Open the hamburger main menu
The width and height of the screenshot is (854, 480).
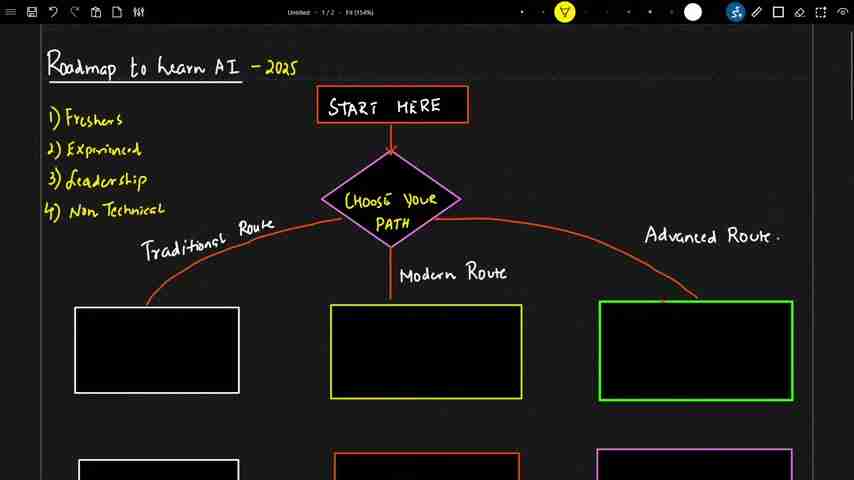coord(10,12)
